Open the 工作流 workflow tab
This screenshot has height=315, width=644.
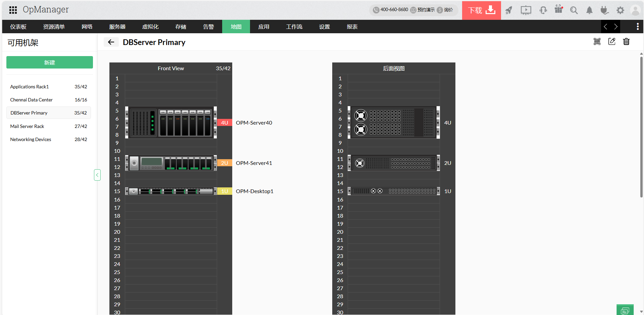coord(294,27)
